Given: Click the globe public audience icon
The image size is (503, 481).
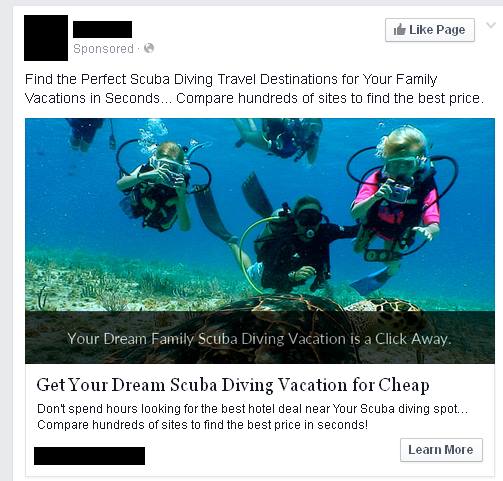Looking at the screenshot, I should (x=149, y=48).
